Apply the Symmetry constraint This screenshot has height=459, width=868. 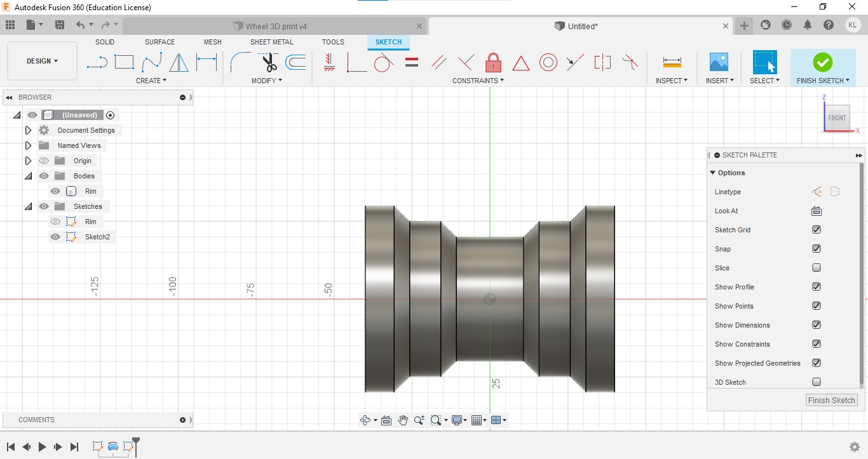point(602,62)
